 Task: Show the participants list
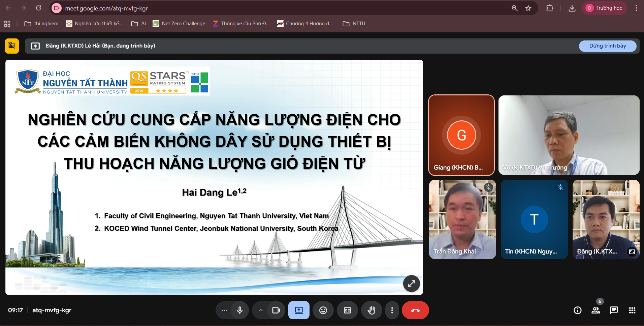(x=595, y=310)
